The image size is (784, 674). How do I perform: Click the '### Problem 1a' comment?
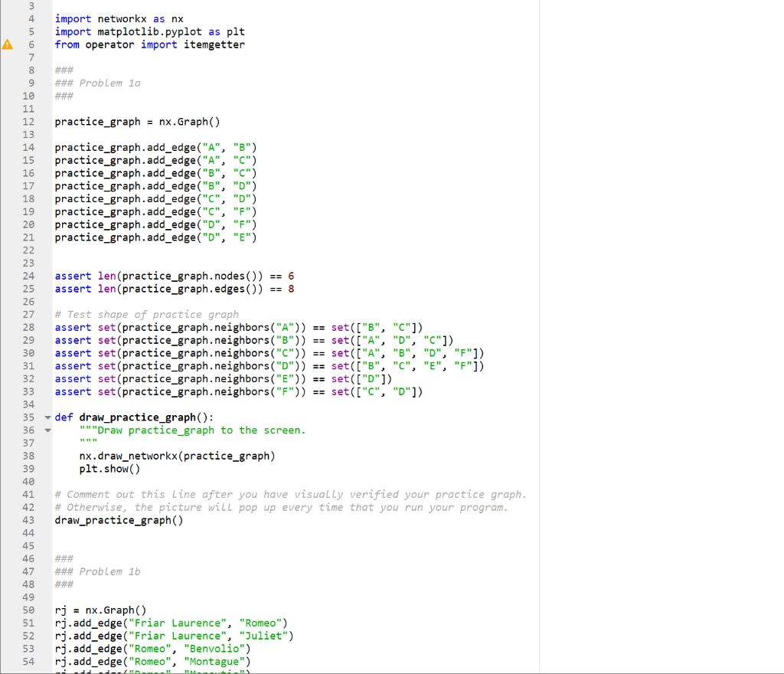(x=97, y=83)
